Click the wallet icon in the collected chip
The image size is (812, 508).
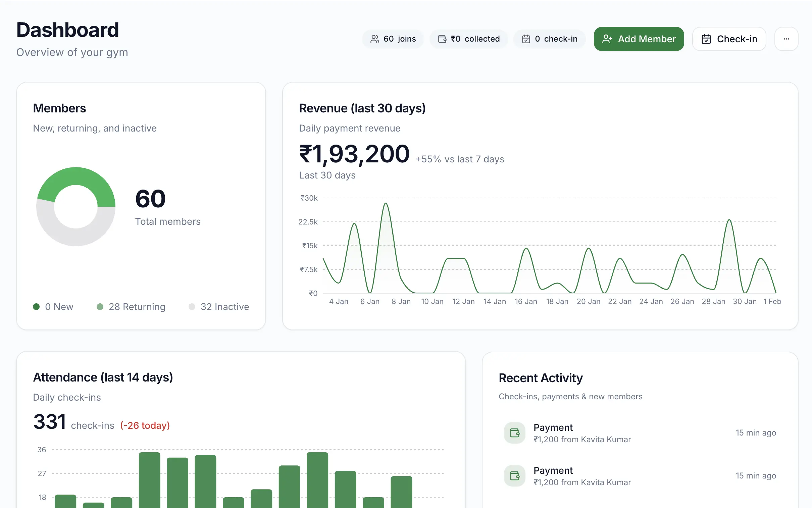click(x=442, y=39)
